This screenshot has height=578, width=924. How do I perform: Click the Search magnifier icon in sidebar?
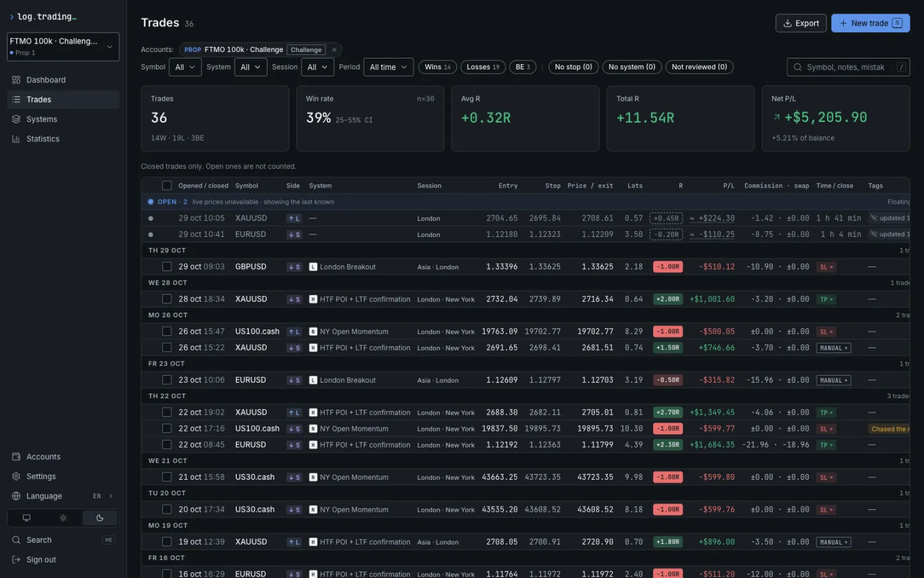pyautogui.click(x=16, y=540)
